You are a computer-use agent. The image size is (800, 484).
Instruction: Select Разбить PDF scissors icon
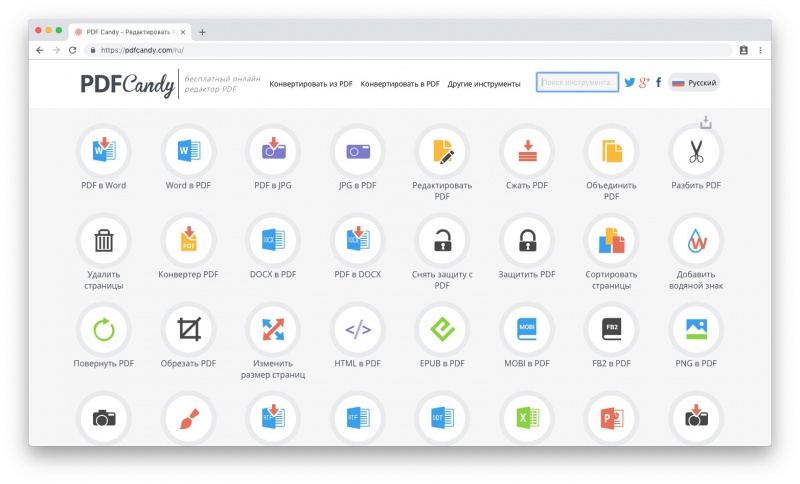[x=696, y=151]
